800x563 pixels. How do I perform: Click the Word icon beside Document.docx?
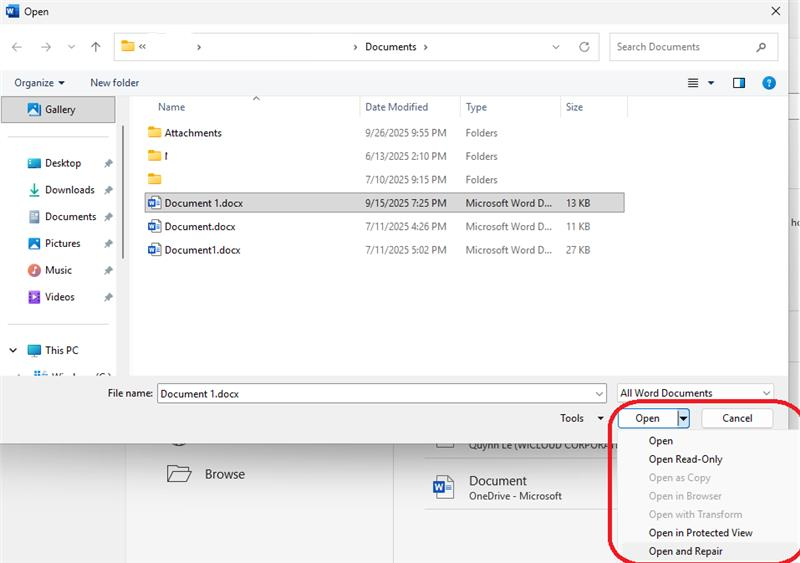[x=154, y=226]
